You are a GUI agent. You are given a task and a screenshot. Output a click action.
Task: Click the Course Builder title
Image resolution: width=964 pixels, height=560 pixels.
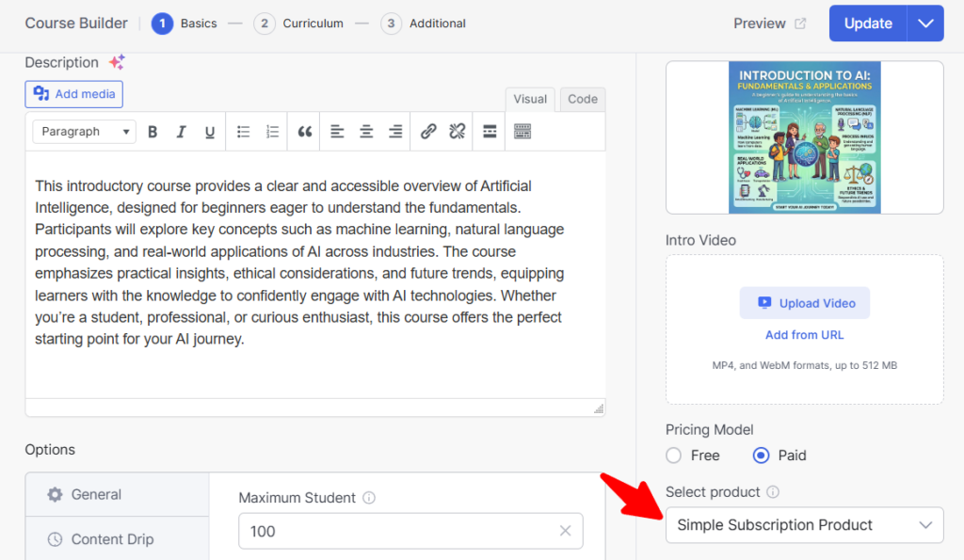point(76,24)
